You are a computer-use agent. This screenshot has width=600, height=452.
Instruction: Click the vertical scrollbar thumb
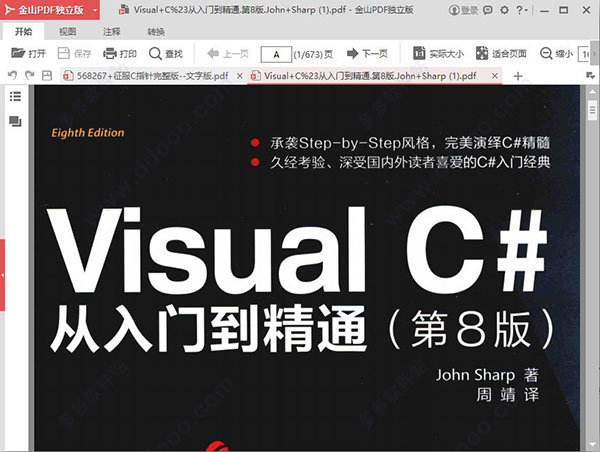(592, 110)
